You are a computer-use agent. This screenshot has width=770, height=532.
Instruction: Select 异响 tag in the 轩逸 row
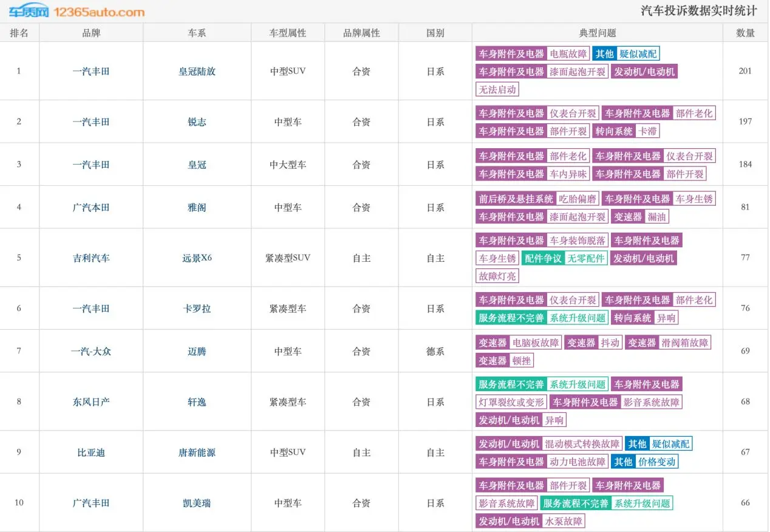tap(554, 420)
